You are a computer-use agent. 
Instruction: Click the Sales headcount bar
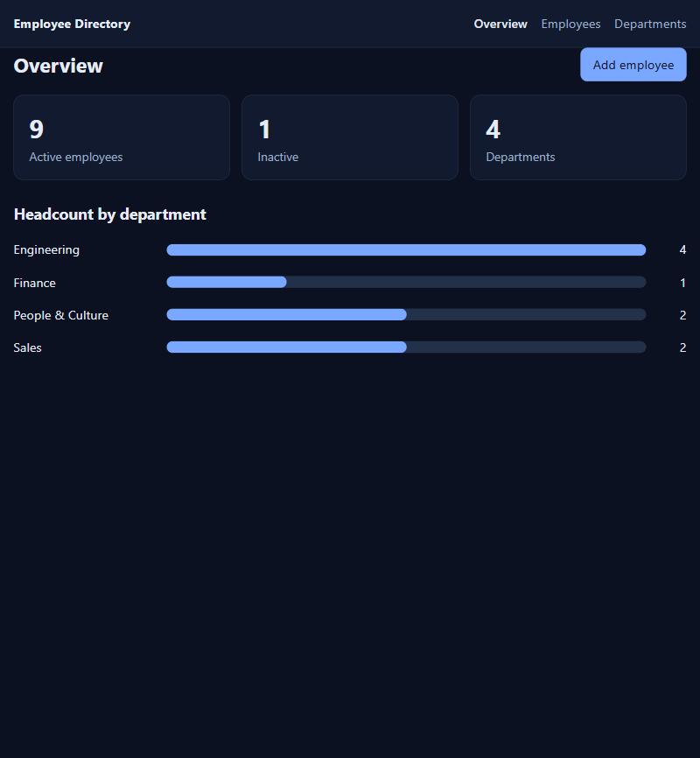click(x=406, y=347)
